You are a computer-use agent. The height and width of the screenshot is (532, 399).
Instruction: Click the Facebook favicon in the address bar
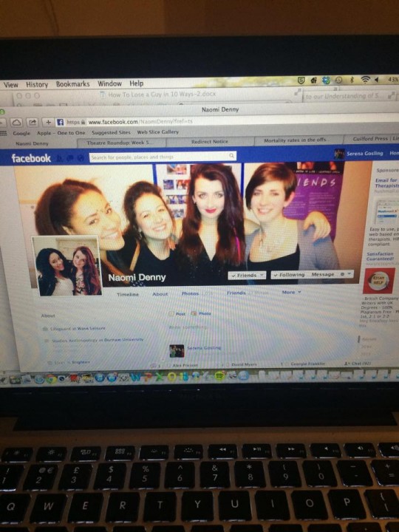click(61, 122)
